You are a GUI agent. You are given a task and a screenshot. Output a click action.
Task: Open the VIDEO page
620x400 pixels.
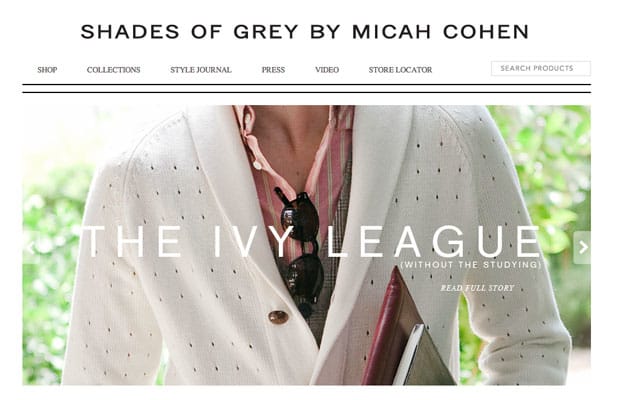coord(327,70)
